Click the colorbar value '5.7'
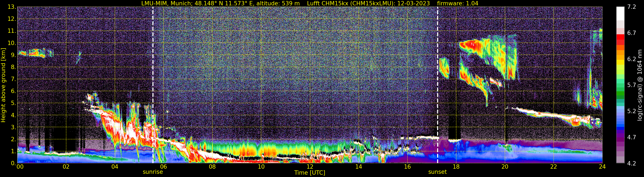644x177 pixels. coord(632,85)
